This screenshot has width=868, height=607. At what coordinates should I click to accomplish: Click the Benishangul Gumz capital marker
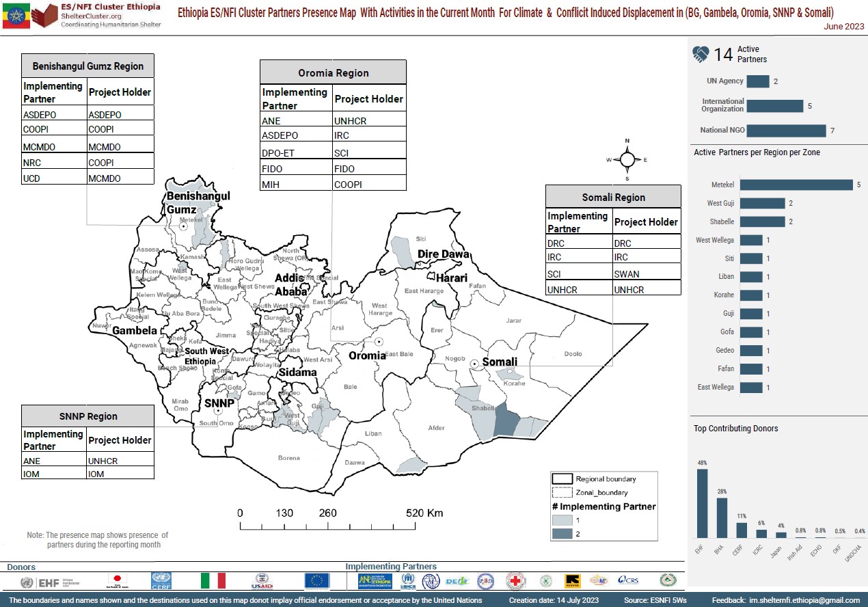click(x=184, y=226)
